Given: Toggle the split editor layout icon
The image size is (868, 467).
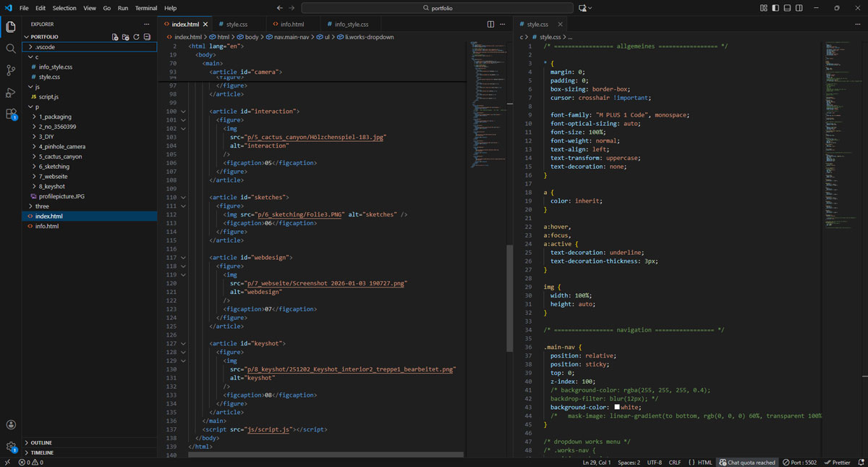Looking at the screenshot, I should [490, 23].
